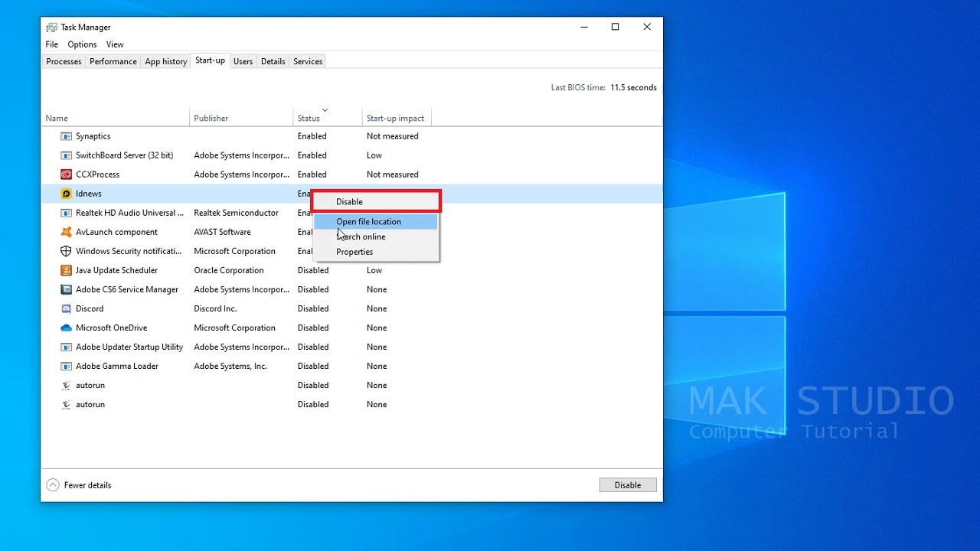Select the Start-up tab
The image size is (980, 551).
211,60
